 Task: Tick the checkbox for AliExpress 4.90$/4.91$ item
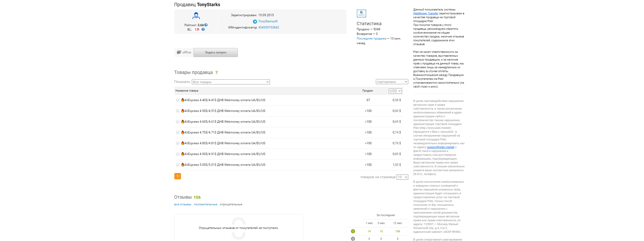[178, 154]
